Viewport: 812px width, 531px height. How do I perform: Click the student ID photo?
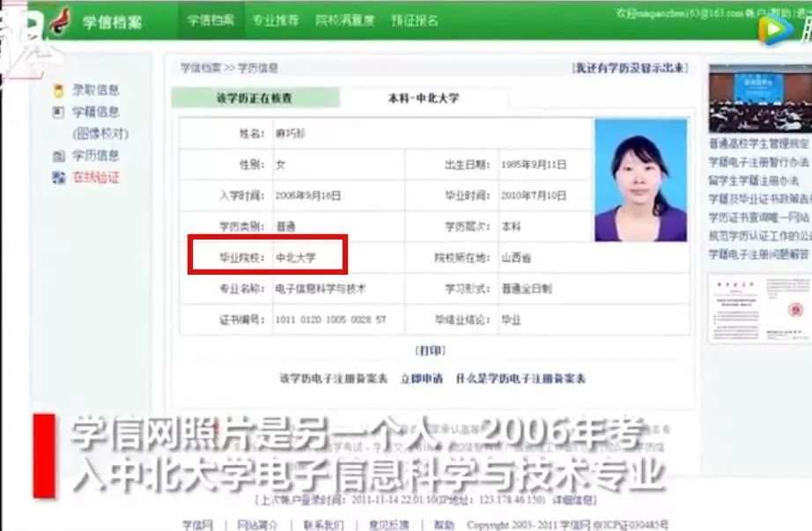[640, 181]
